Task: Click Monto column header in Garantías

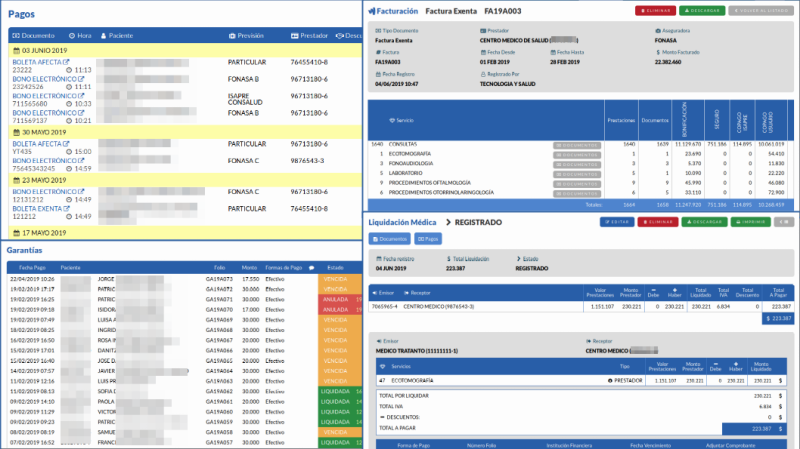Action: coord(249,268)
